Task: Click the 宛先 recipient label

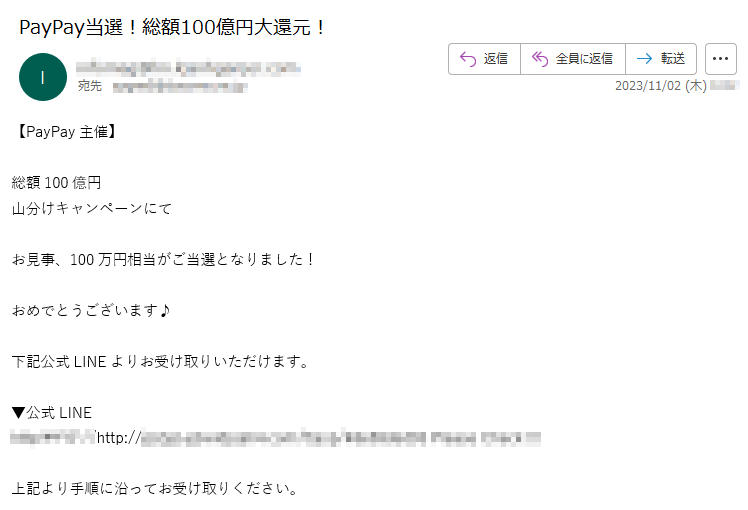Action: (x=90, y=86)
